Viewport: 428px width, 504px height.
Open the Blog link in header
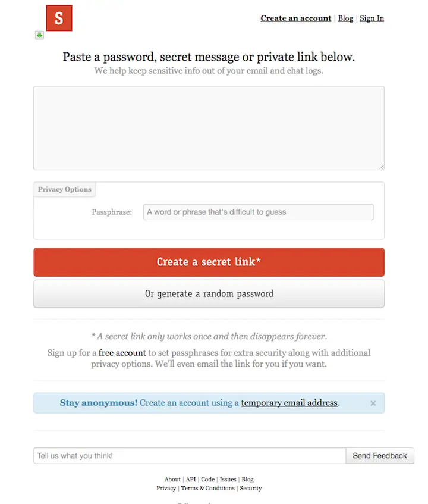coord(345,18)
